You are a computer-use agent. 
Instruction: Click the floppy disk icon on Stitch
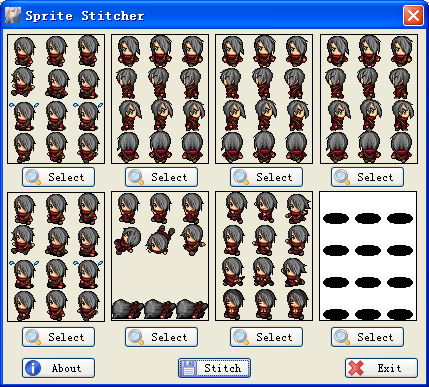pyautogui.click(x=189, y=368)
